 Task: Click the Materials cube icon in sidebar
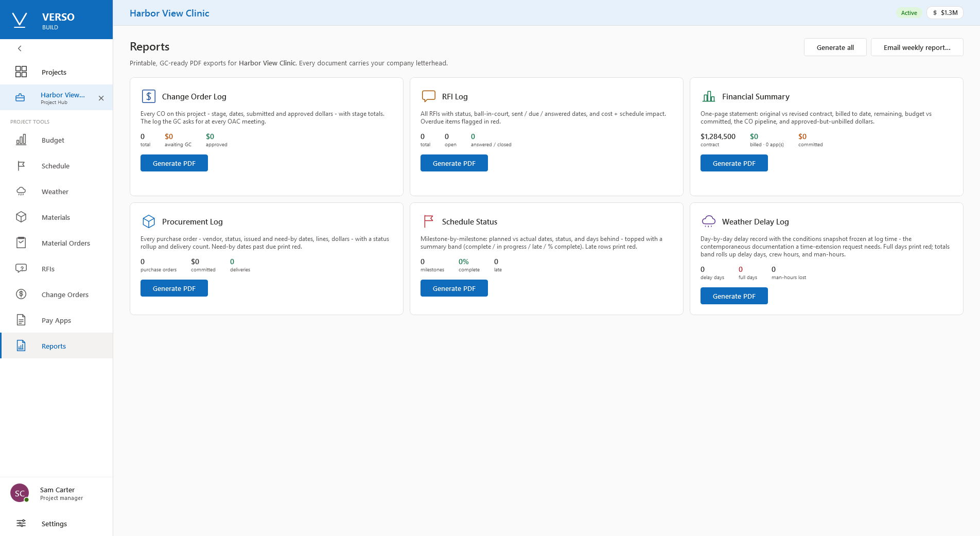coord(21,217)
